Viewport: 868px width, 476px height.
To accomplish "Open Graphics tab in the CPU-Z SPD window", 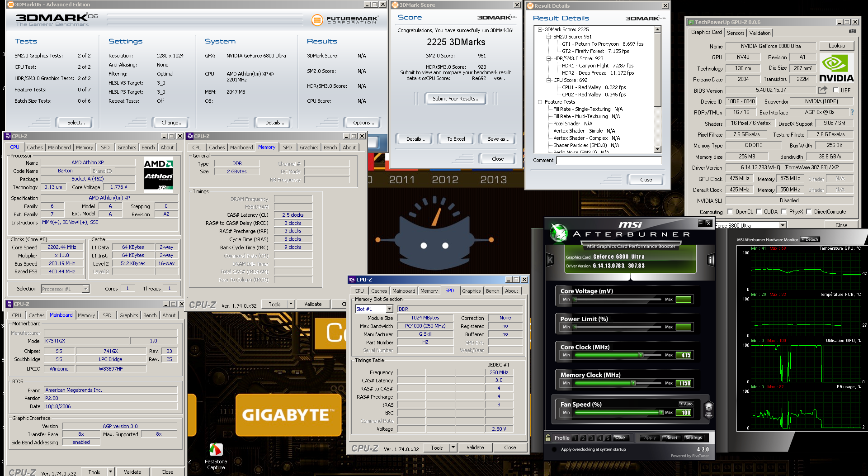I will (471, 291).
